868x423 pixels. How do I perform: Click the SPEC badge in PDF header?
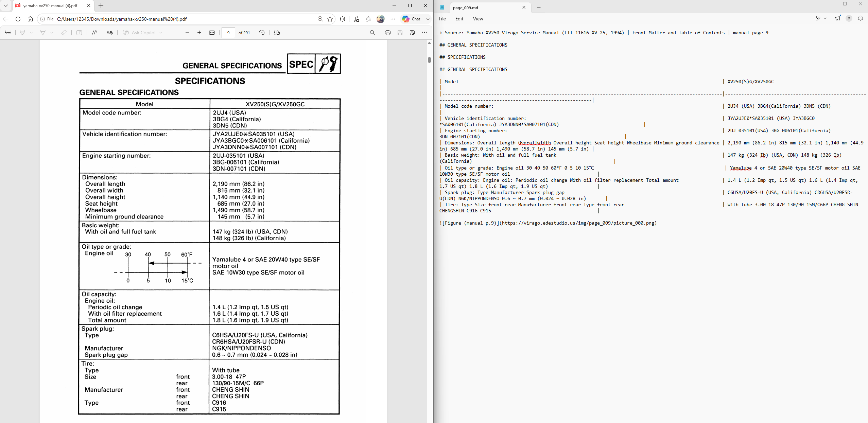pos(301,64)
